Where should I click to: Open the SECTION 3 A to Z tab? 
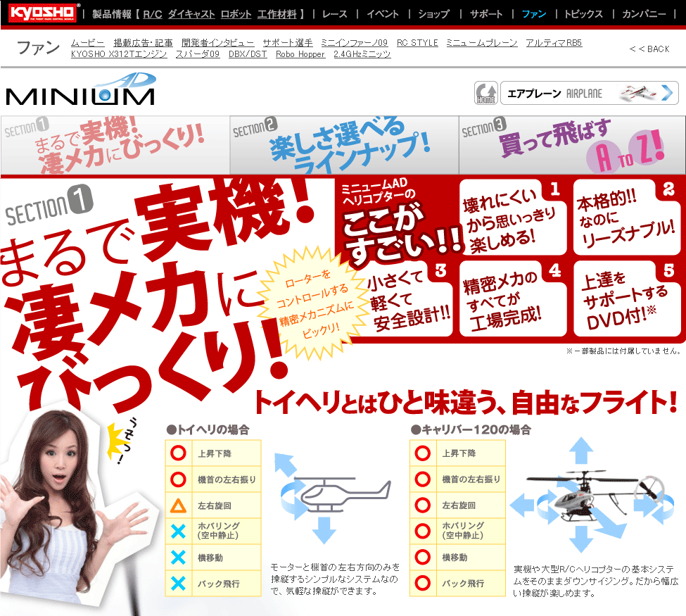tap(572, 145)
